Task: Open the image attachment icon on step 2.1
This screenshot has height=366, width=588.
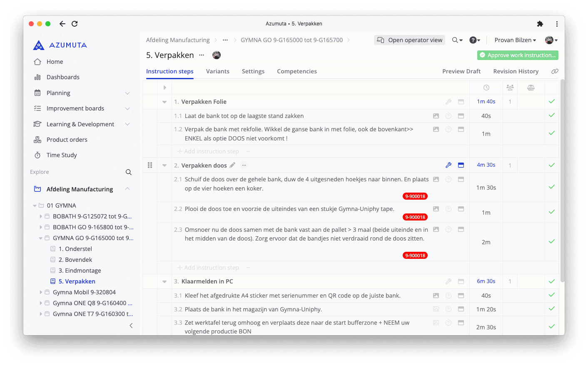Action: point(436,179)
